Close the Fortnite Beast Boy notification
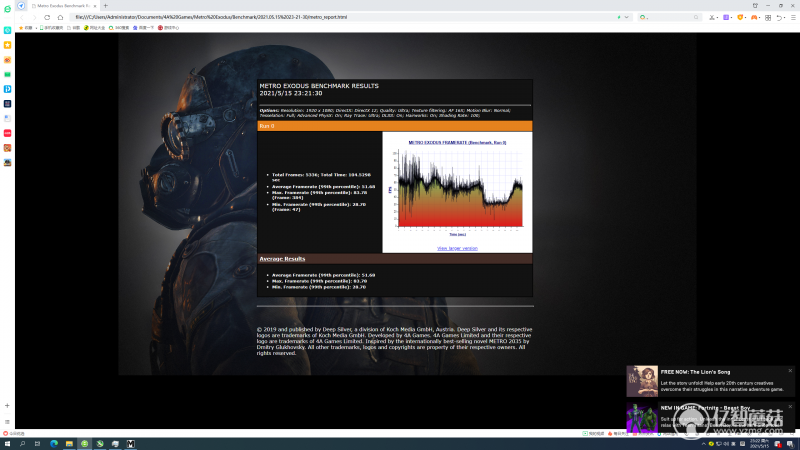 tap(790, 407)
